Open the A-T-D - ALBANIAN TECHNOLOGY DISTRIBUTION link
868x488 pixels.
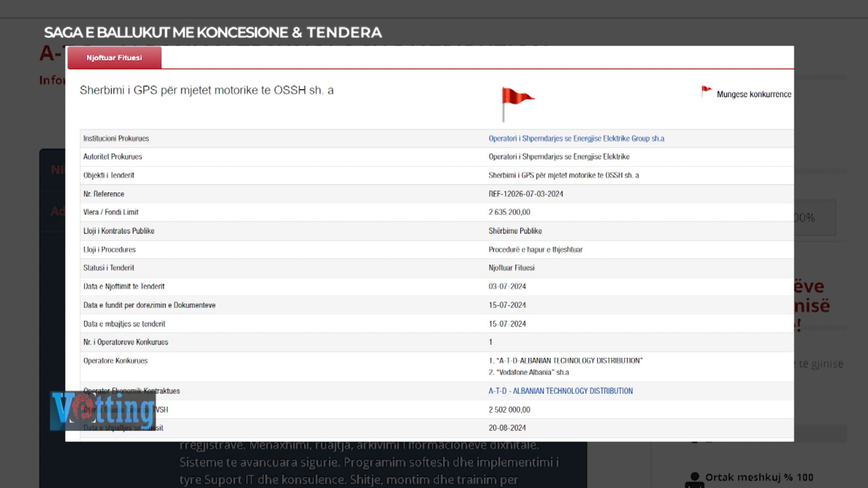click(x=560, y=391)
